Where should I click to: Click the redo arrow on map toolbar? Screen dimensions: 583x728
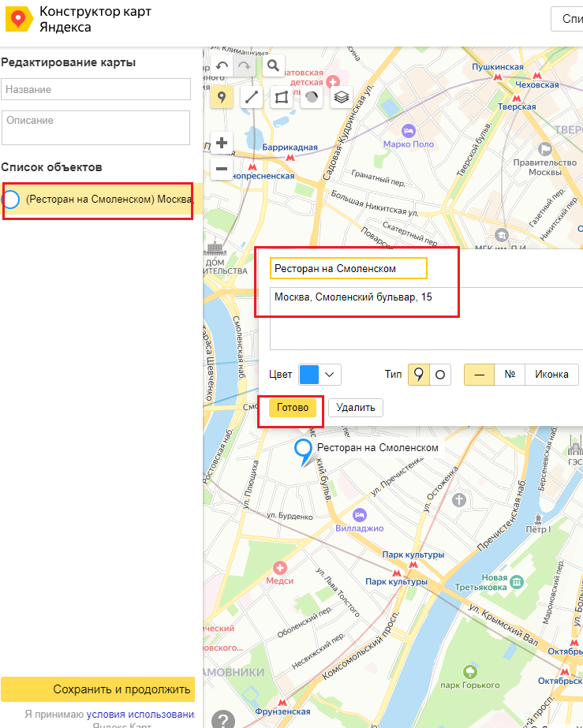[244, 65]
